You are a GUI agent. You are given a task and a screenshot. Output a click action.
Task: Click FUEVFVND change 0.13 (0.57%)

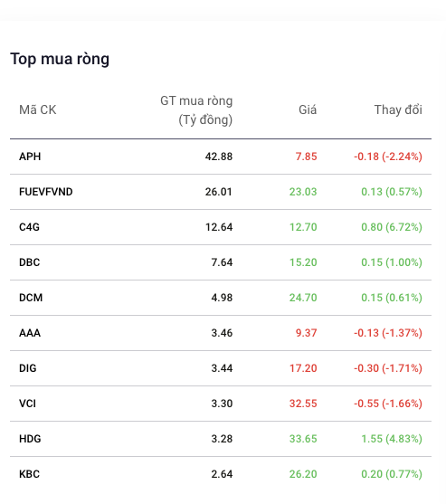[392, 192]
